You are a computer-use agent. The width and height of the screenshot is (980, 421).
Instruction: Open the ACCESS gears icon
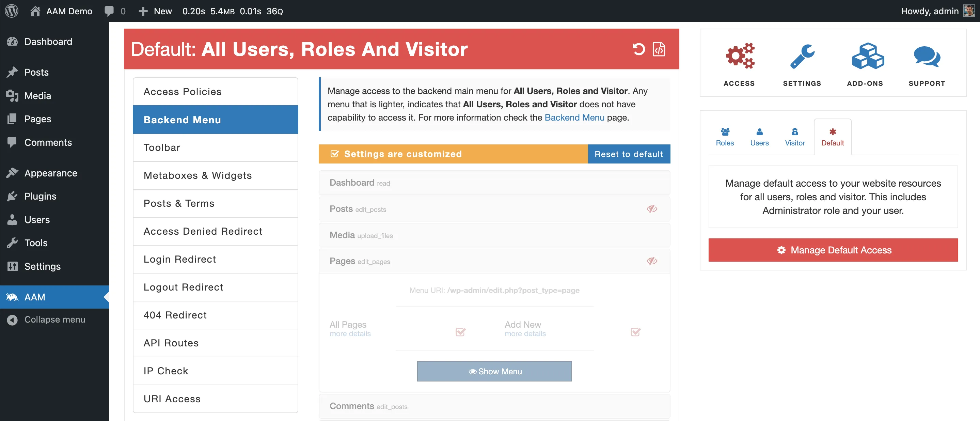click(739, 56)
